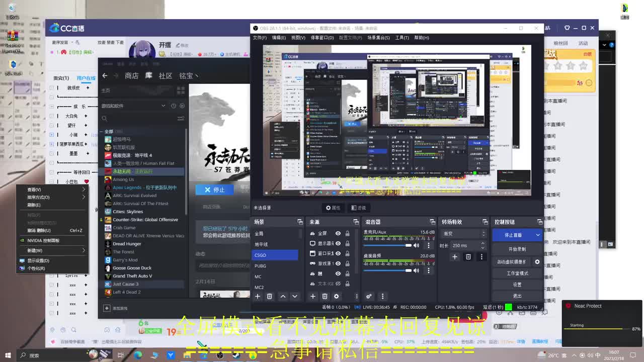
Task: Click the 开始录制 button
Action: coord(517,249)
